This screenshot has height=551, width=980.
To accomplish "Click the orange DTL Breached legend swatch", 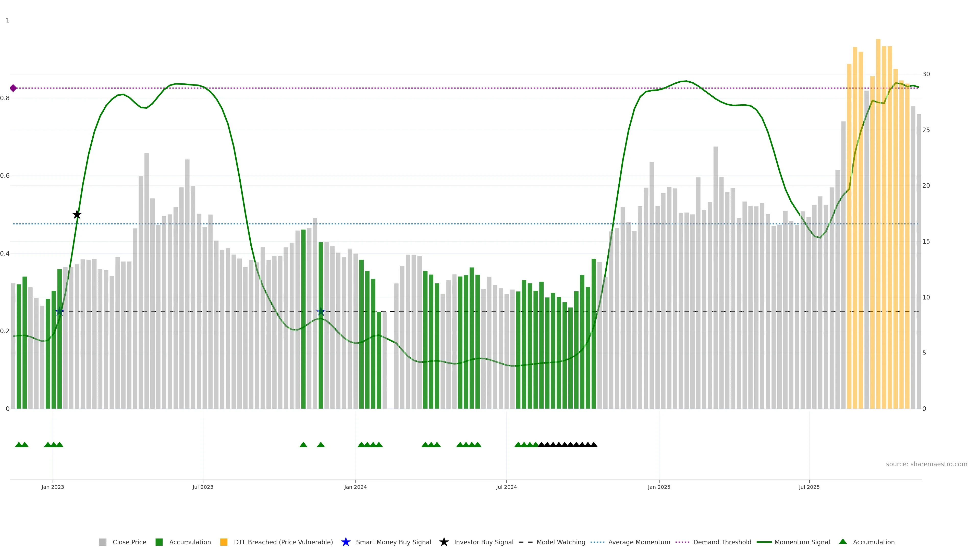I will pyautogui.click(x=224, y=542).
